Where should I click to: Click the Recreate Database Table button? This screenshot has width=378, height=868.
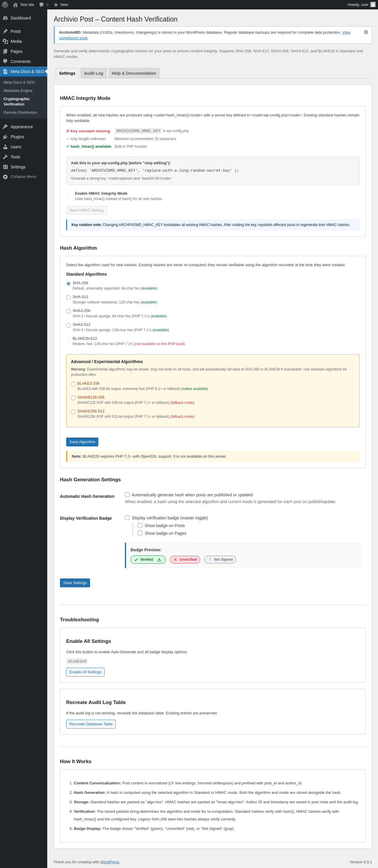[x=91, y=724]
